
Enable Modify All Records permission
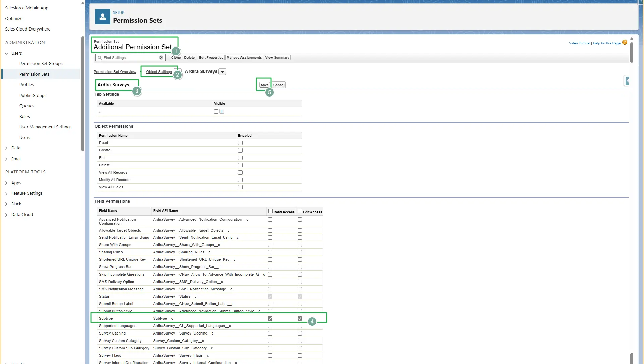tap(240, 180)
